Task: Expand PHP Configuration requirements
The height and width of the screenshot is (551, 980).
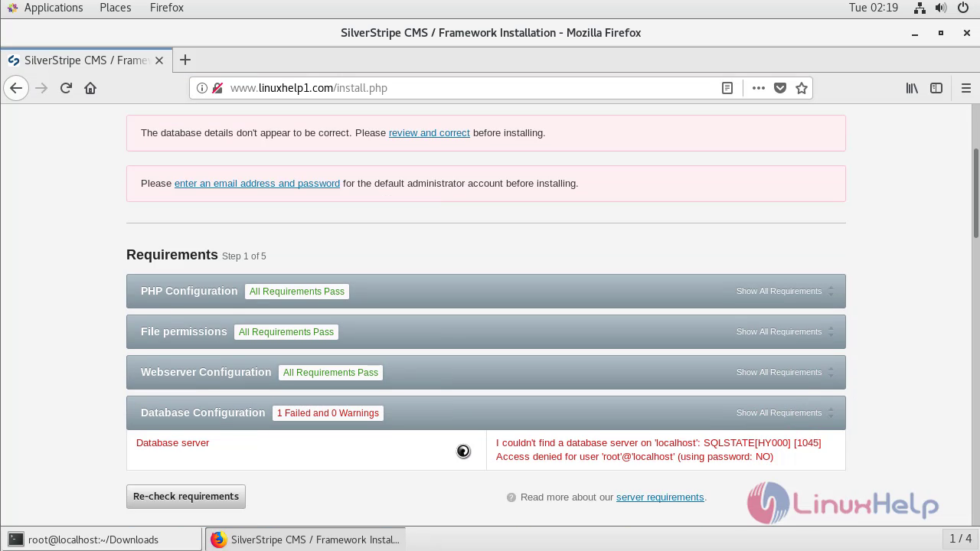Action: pos(785,291)
